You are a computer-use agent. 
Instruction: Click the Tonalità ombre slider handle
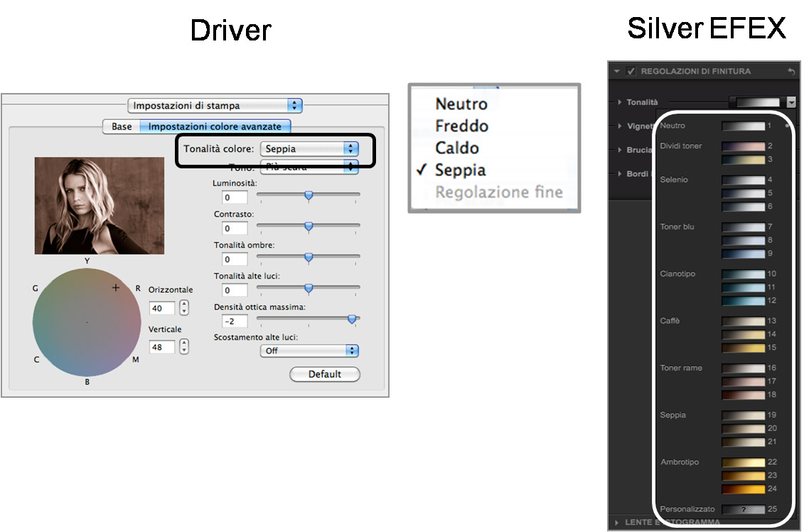click(309, 257)
